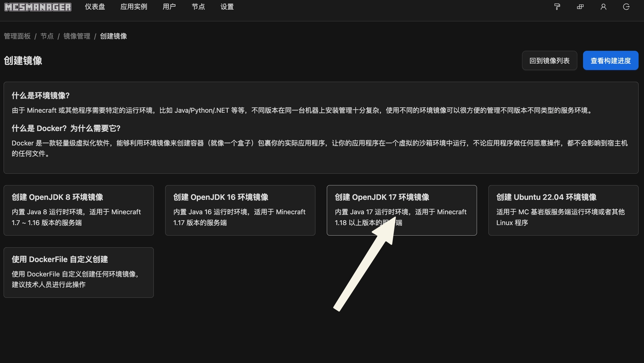Open the 设置 menu item

coord(227,7)
